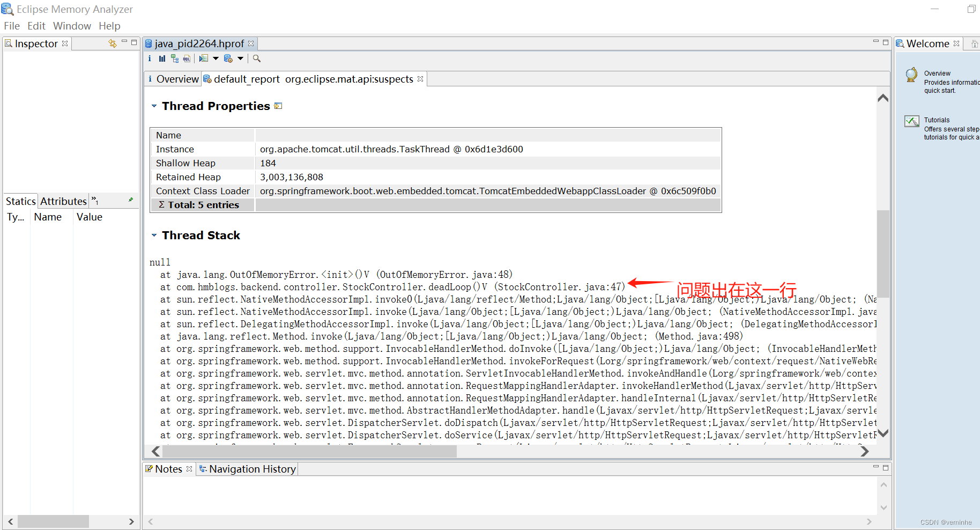
Task: Click the TomcatEmbeddedWebappClassLoader value cell
Action: point(488,191)
